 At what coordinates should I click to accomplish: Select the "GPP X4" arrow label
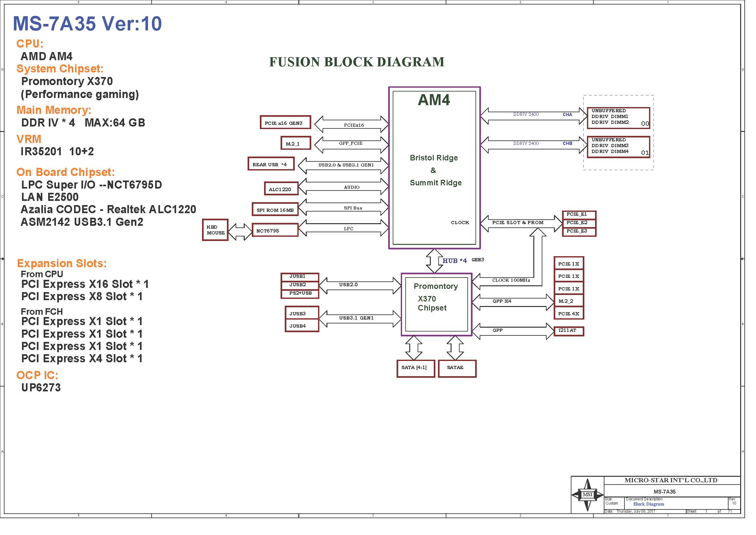pos(502,301)
